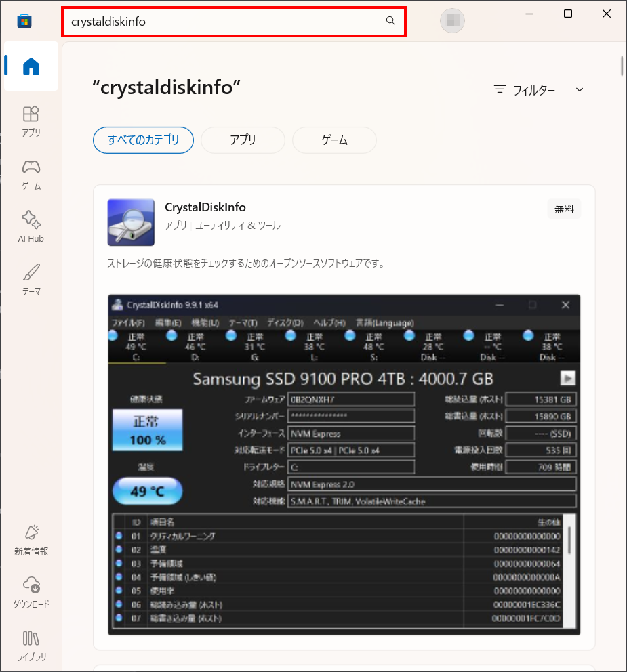The image size is (627, 672).
Task: Open the アプリ sidebar section
Action: [31, 121]
